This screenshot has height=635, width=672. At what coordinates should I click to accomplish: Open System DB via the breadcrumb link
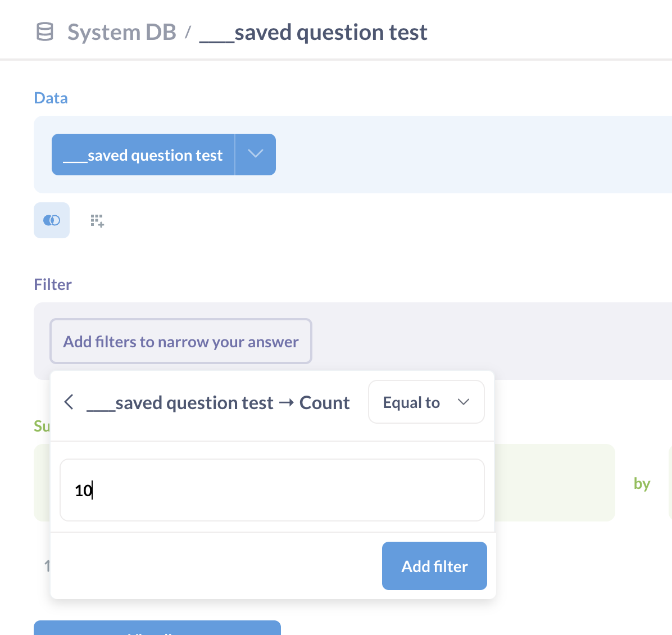tap(121, 32)
